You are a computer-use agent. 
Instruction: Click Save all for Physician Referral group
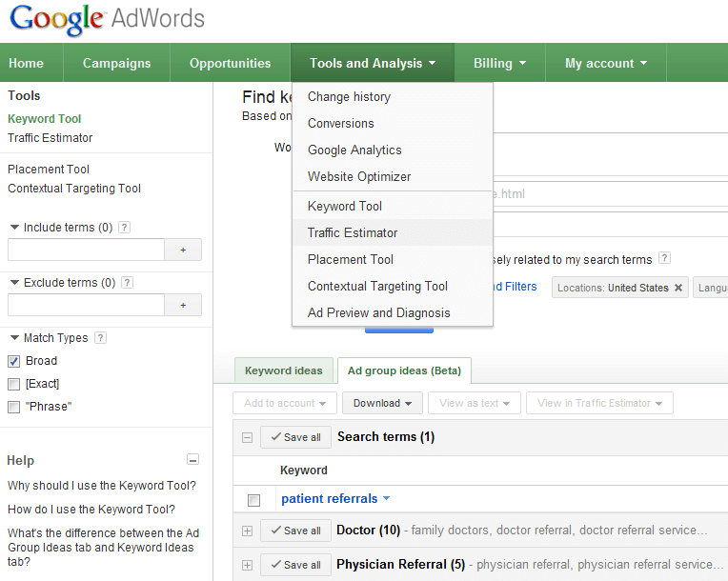[x=295, y=565]
